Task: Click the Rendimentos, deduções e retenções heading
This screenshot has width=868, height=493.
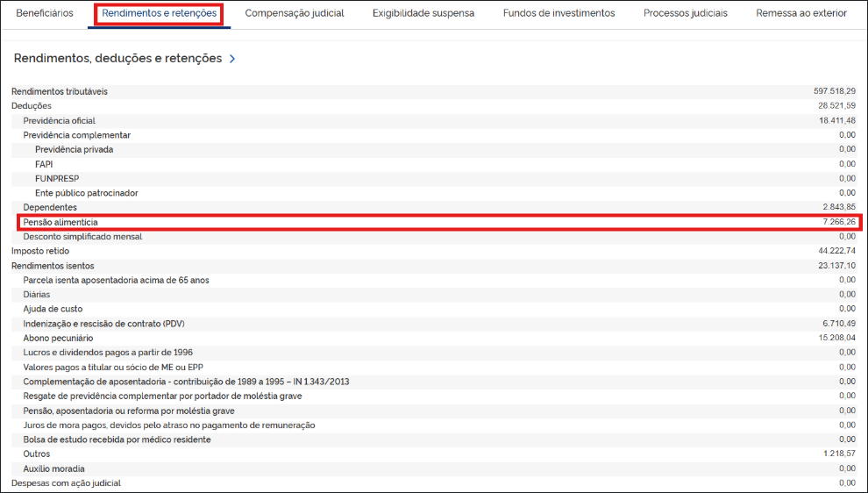Action: click(x=117, y=58)
